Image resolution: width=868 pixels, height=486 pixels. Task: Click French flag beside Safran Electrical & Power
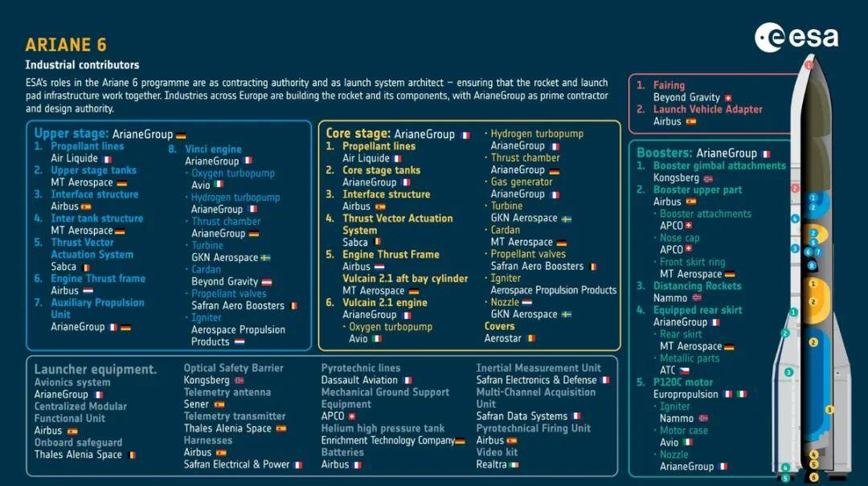298,465
